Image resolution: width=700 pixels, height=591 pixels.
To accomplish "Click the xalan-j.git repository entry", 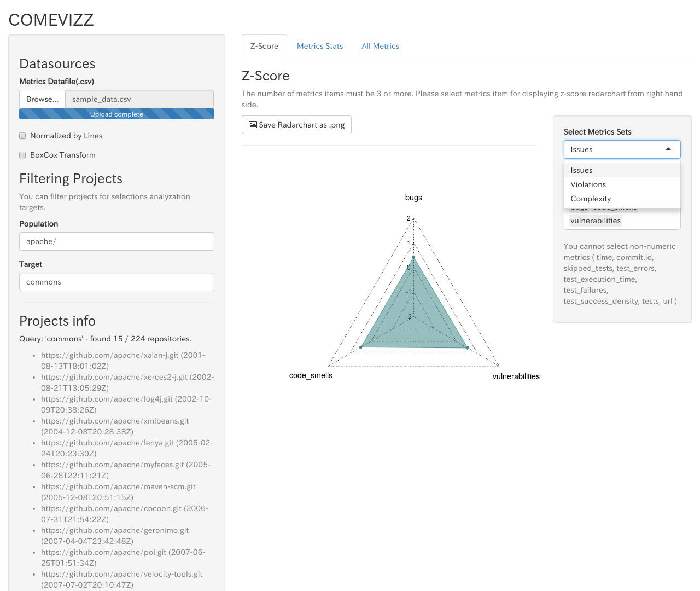I will [123, 361].
